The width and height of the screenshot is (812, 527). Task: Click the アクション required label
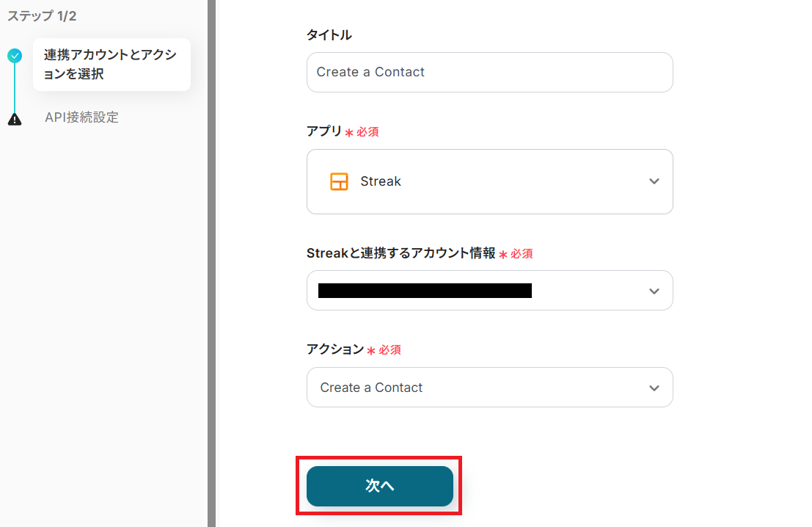pos(335,349)
